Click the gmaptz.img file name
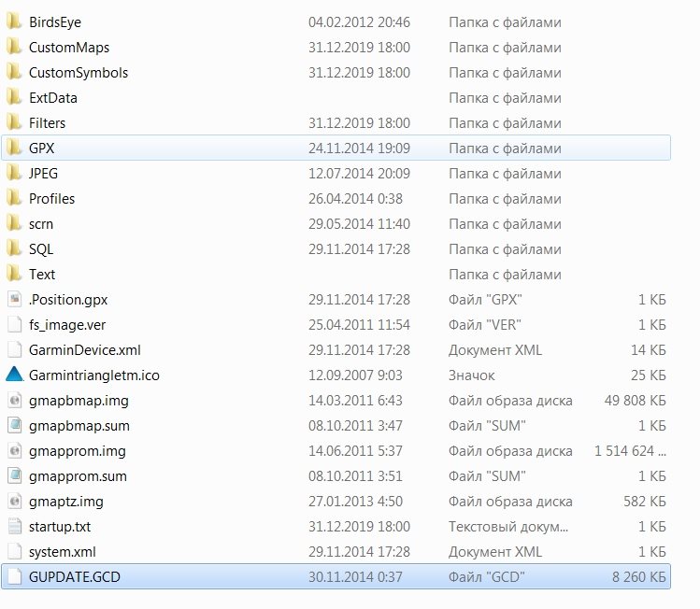The width and height of the screenshot is (700, 609). tap(66, 502)
